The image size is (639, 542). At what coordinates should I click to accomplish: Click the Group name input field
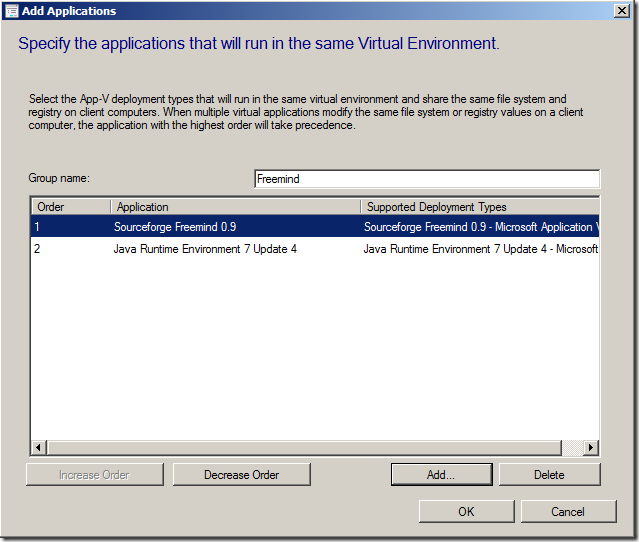[427, 179]
